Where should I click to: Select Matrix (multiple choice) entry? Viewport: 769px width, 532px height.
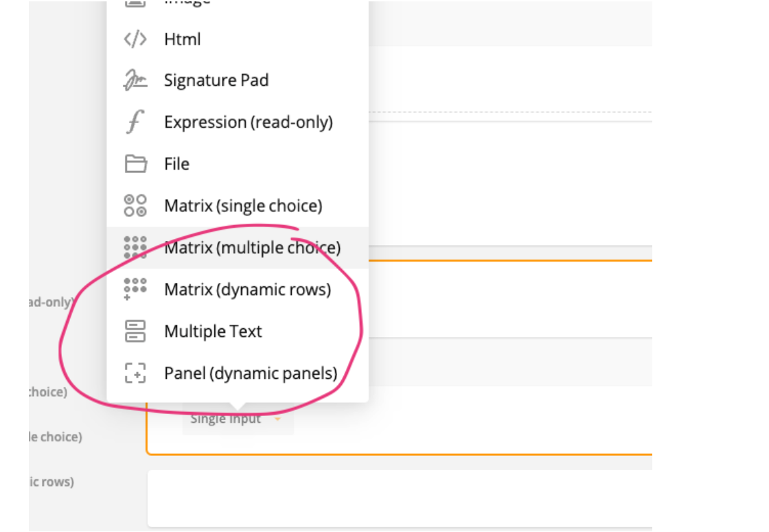(x=238, y=248)
